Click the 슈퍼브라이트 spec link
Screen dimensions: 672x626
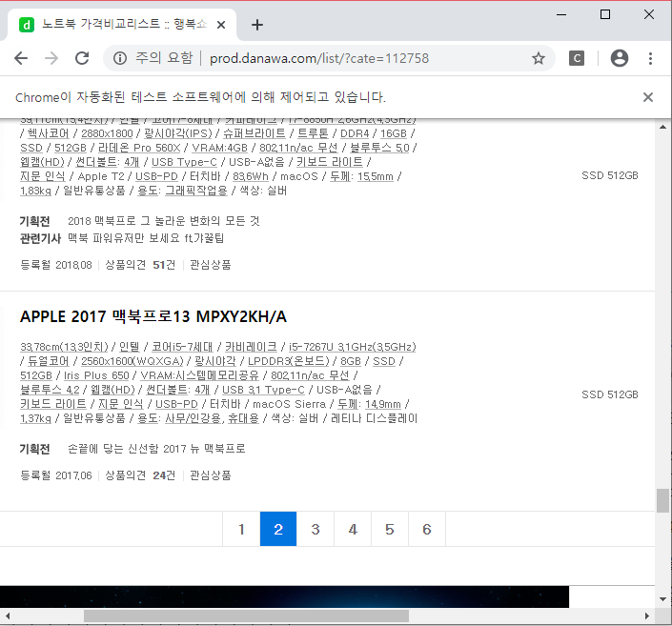click(x=255, y=133)
